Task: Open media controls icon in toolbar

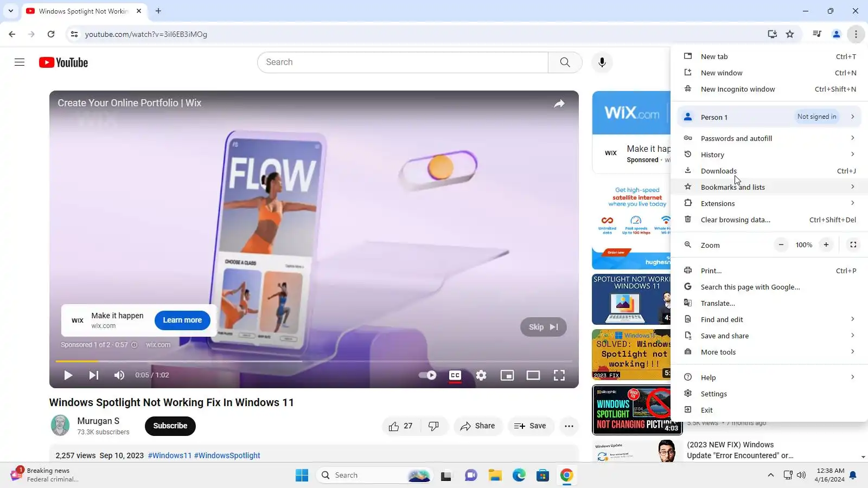Action: [817, 34]
